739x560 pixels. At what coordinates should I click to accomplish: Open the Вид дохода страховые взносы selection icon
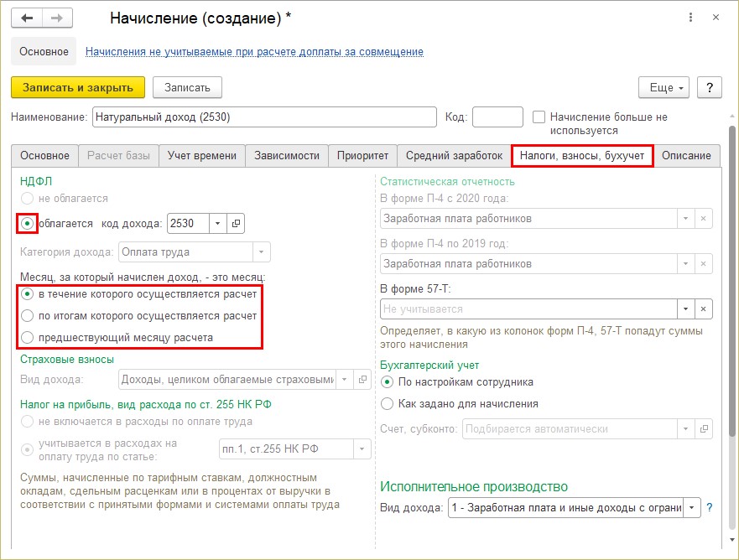click(x=362, y=380)
